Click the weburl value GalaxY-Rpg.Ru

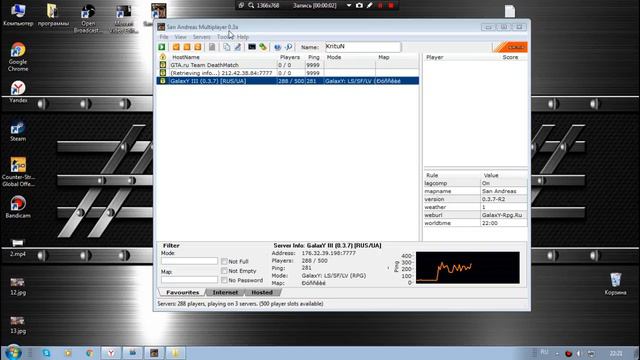(502, 215)
